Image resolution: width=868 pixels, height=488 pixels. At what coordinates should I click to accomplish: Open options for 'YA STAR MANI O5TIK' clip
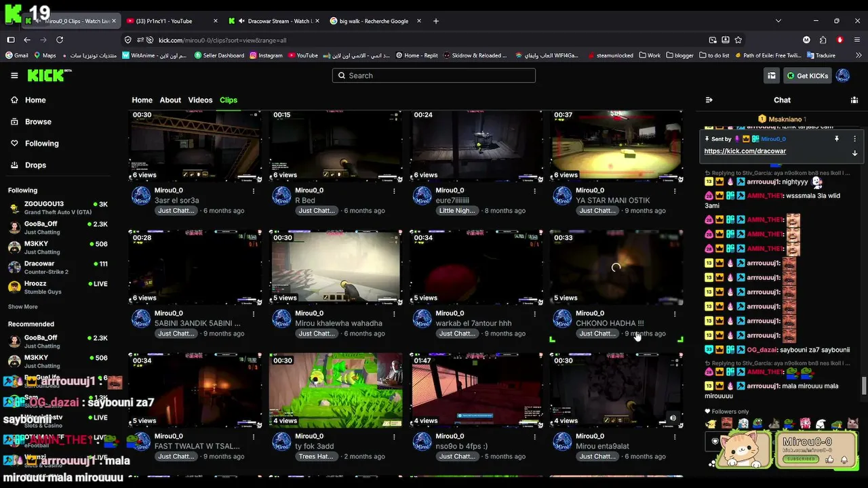[x=675, y=191]
